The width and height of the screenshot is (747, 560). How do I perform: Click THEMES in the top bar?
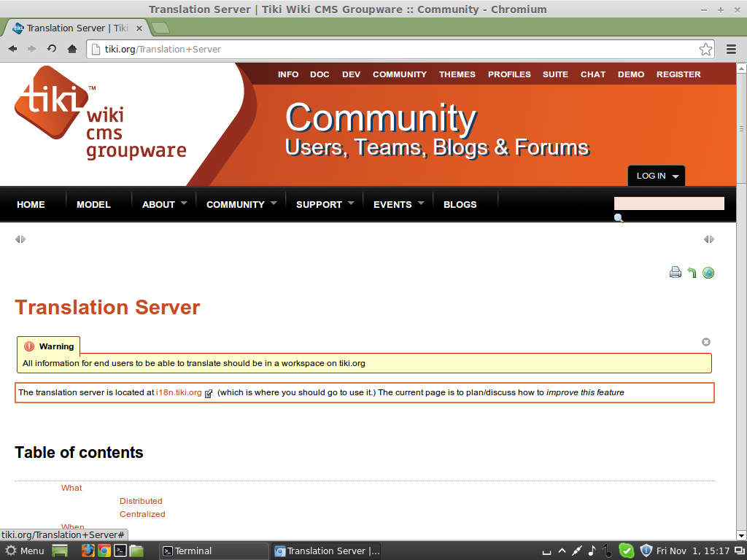click(x=457, y=74)
